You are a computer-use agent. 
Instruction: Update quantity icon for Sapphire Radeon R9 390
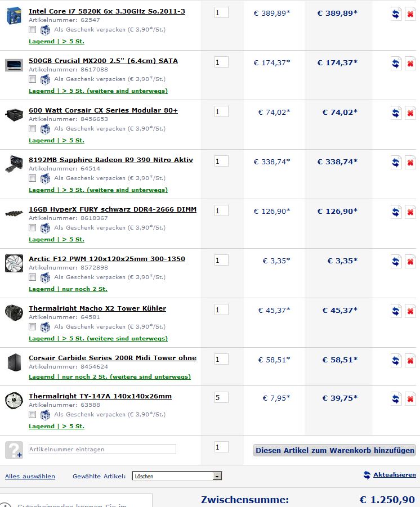point(396,163)
